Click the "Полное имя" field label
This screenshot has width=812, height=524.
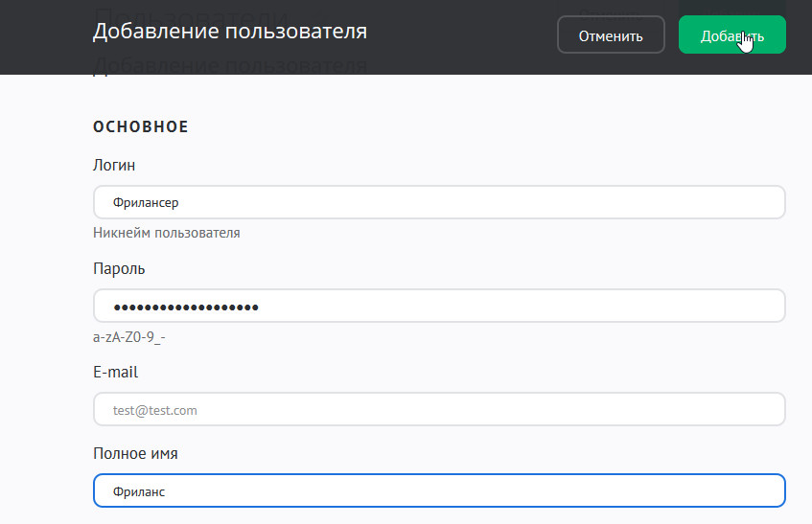coord(135,453)
